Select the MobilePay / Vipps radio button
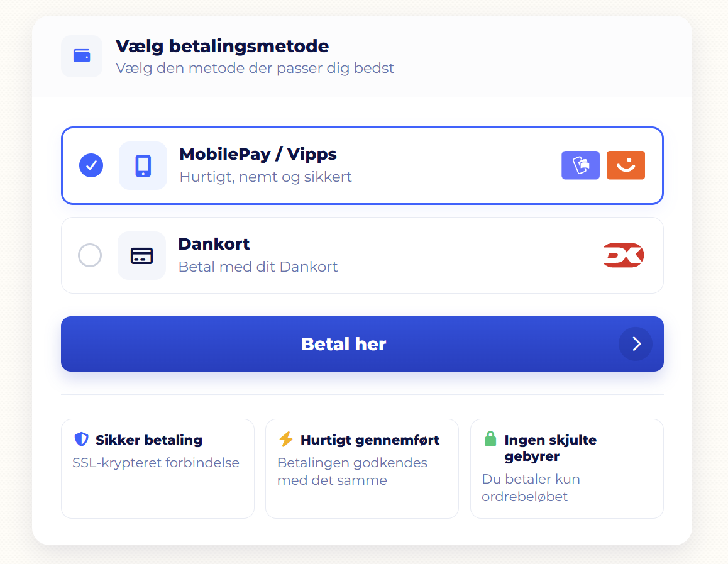The image size is (728, 564). click(91, 165)
